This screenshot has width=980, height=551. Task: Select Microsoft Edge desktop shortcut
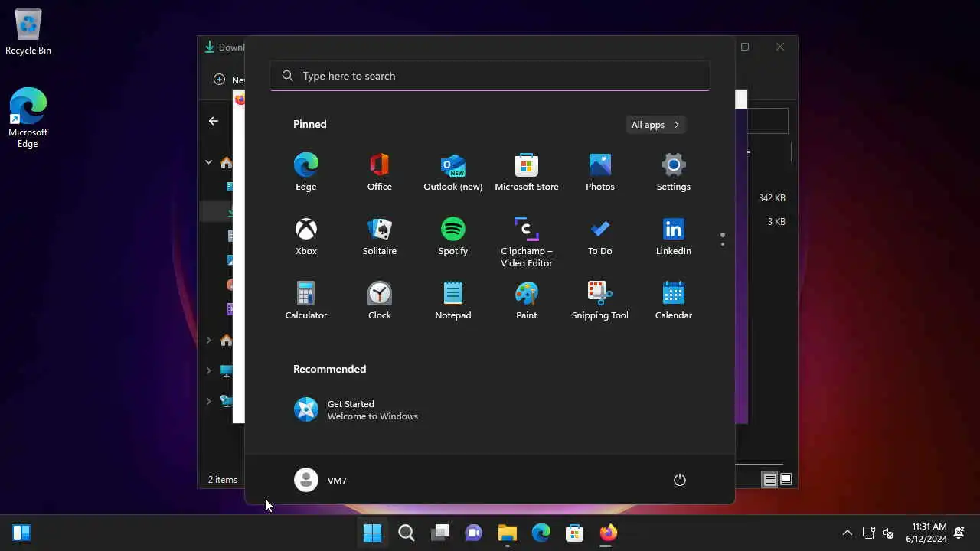(28, 117)
